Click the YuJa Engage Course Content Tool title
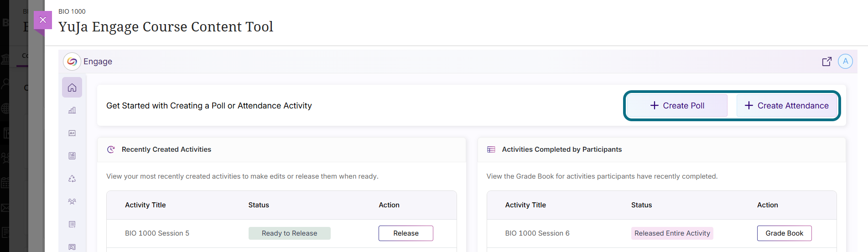868x252 pixels. click(x=166, y=27)
